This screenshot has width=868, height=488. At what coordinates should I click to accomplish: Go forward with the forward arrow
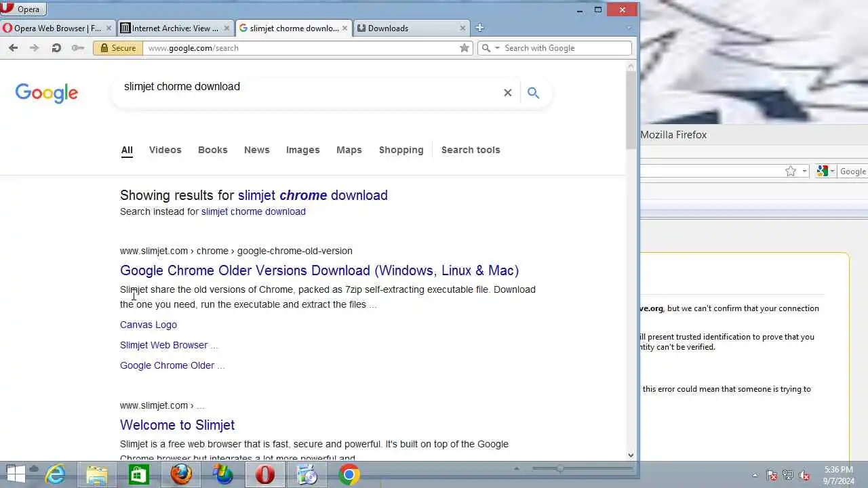[x=35, y=47]
